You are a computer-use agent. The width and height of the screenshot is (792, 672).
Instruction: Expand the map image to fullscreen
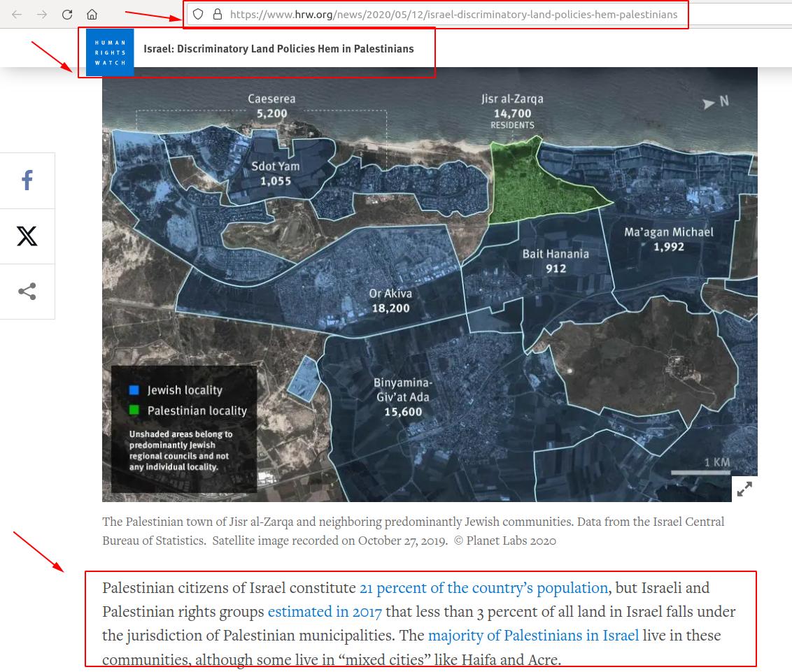[x=744, y=489]
